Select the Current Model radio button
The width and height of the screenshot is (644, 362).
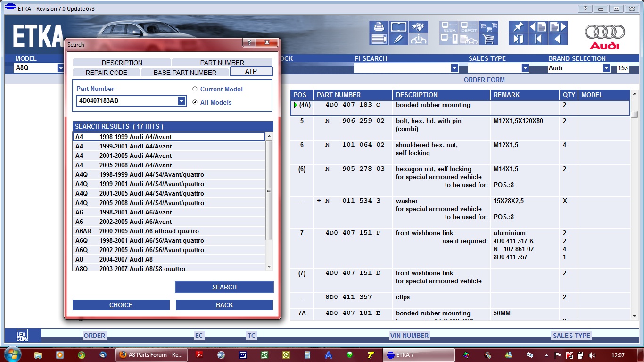[195, 89]
